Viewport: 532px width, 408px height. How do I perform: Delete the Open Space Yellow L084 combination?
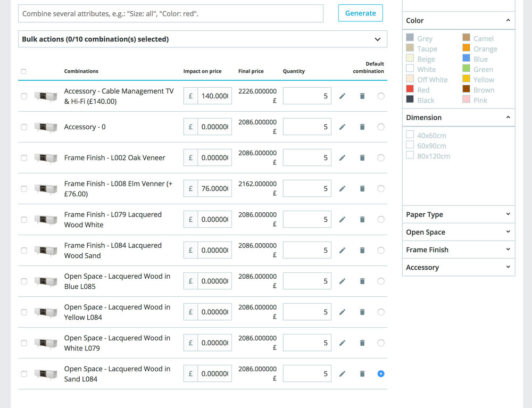tap(362, 312)
